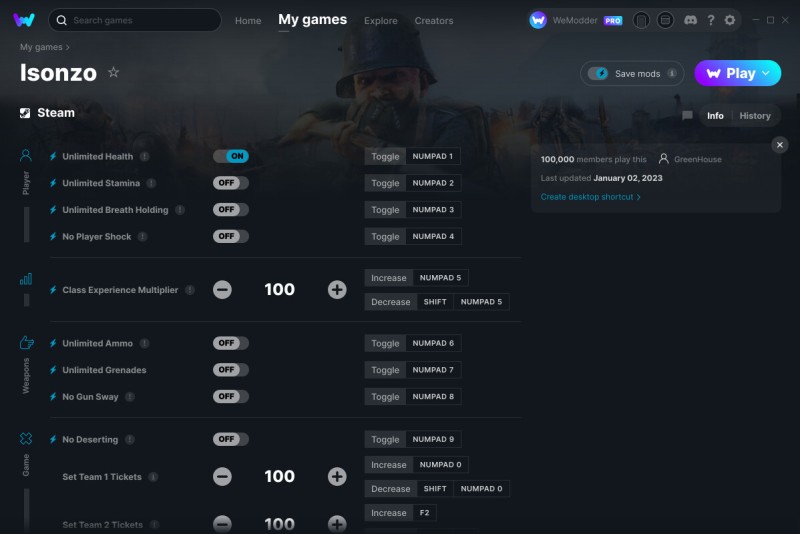Image resolution: width=800 pixels, height=534 pixels.
Task: Favorite Isonzo with the star icon
Action: 113,72
